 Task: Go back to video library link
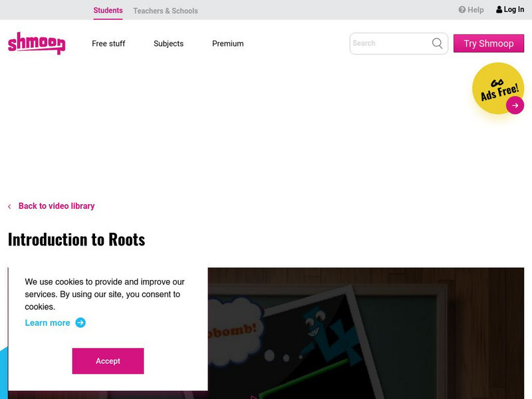[57, 206]
